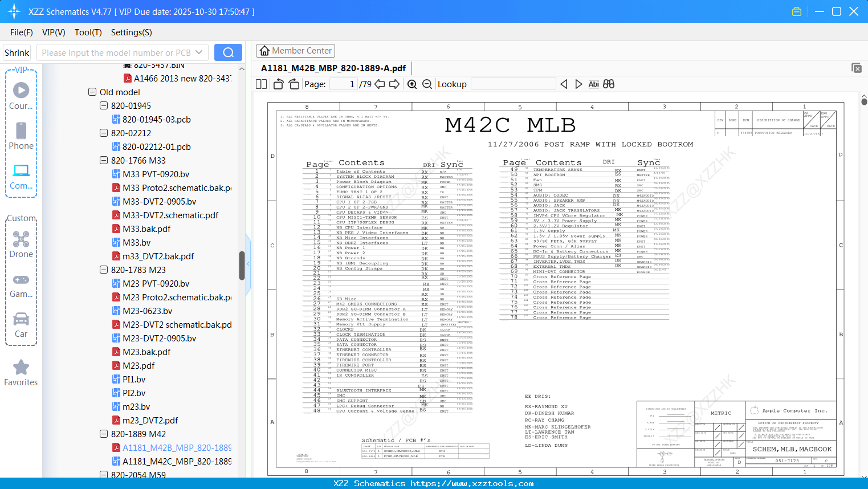Image resolution: width=868 pixels, height=489 pixels.
Task: Open the Tool(T) menu
Action: [88, 32]
